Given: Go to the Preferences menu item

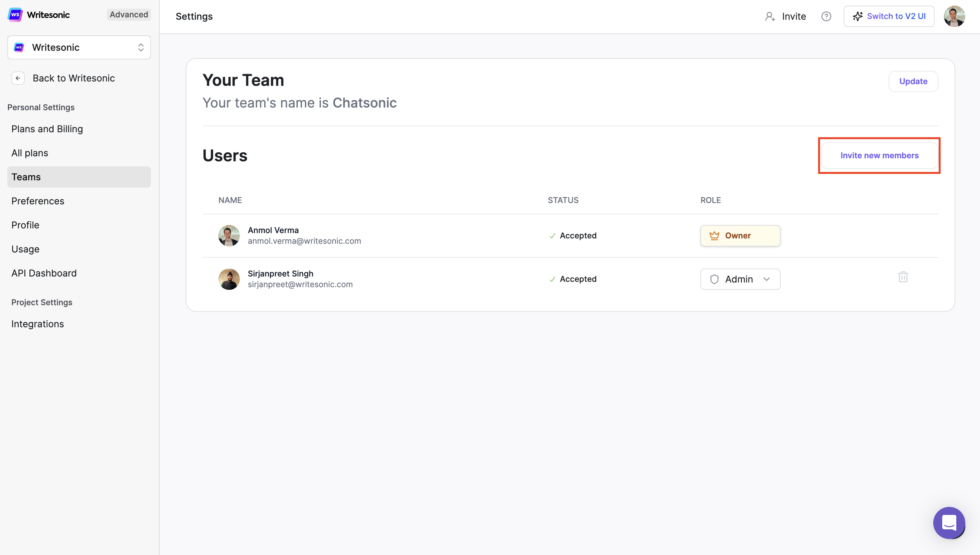Looking at the screenshot, I should point(38,201).
